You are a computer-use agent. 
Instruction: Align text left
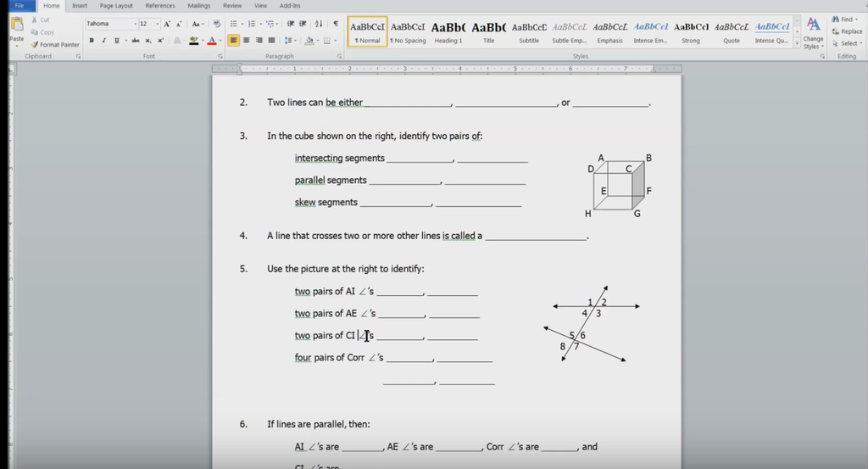point(234,41)
